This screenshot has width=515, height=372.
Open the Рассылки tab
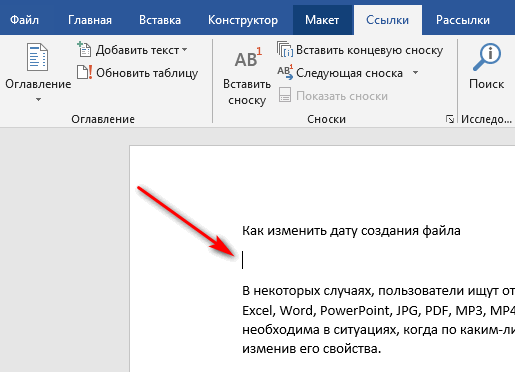pyautogui.click(x=463, y=20)
